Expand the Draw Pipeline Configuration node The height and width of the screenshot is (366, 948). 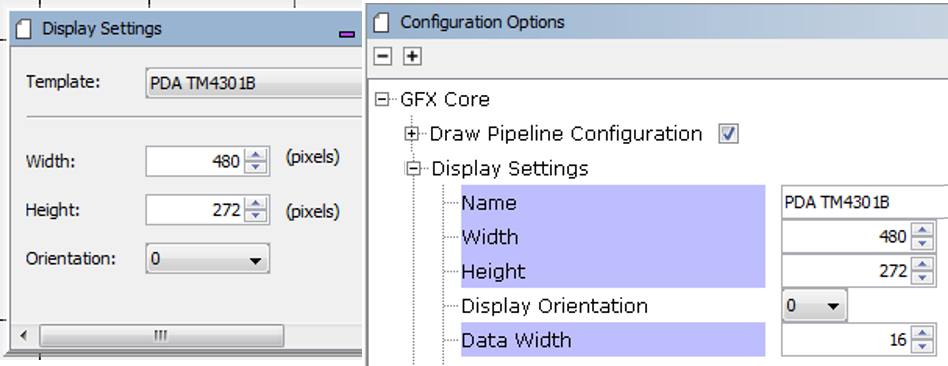point(412,134)
